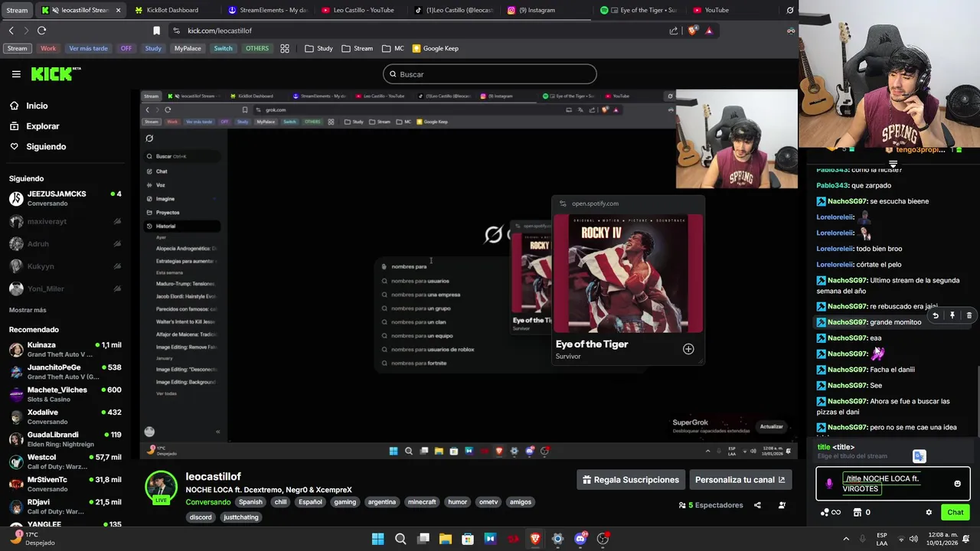980x551 pixels.
Task: Open the Kick hamburger menu
Action: [16, 74]
